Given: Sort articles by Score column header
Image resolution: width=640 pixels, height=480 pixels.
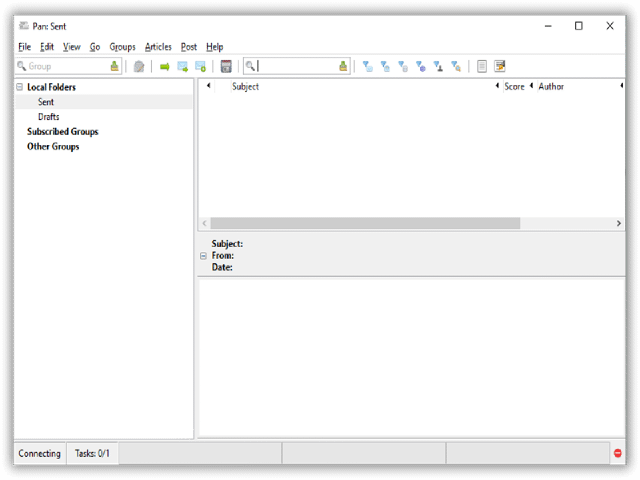Looking at the screenshot, I should (x=514, y=87).
